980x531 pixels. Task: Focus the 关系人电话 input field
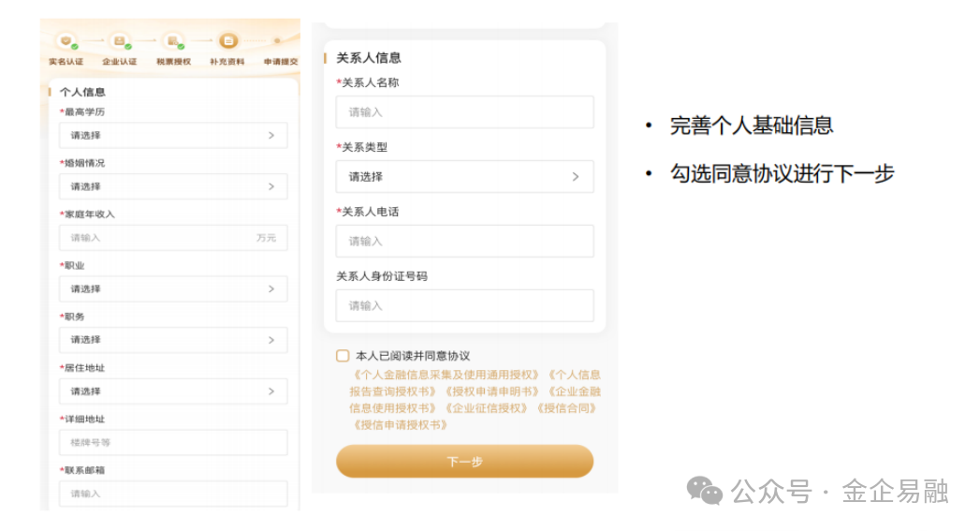464,241
